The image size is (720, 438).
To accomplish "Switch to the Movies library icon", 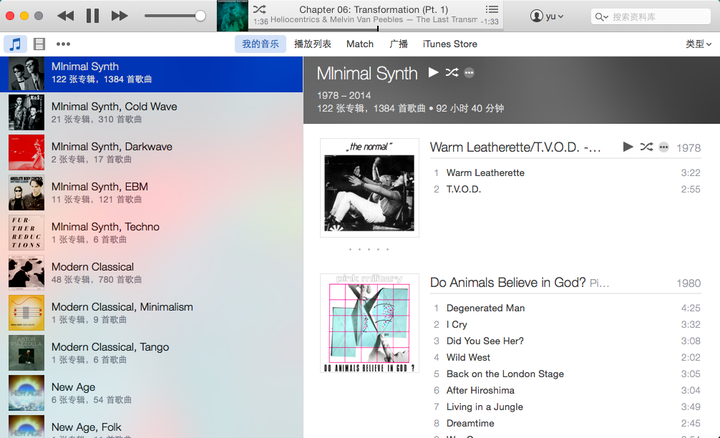I will point(39,44).
